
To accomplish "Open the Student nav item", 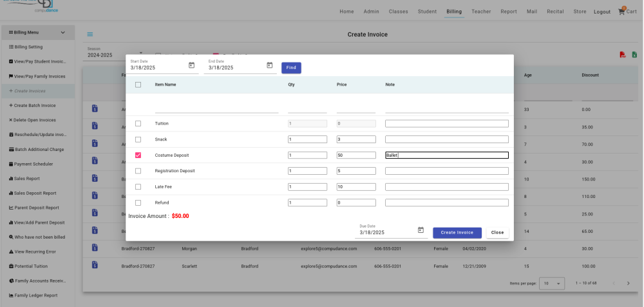I will pyautogui.click(x=427, y=12).
